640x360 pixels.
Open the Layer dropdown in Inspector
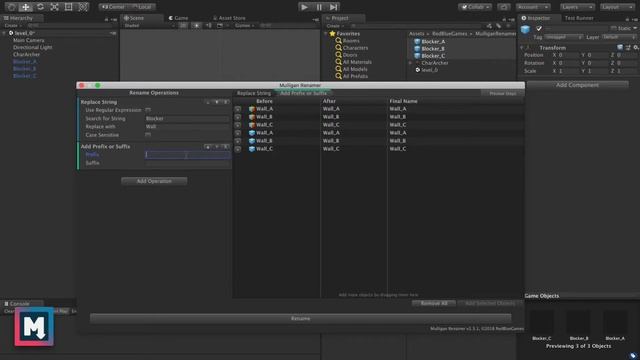(x=618, y=37)
